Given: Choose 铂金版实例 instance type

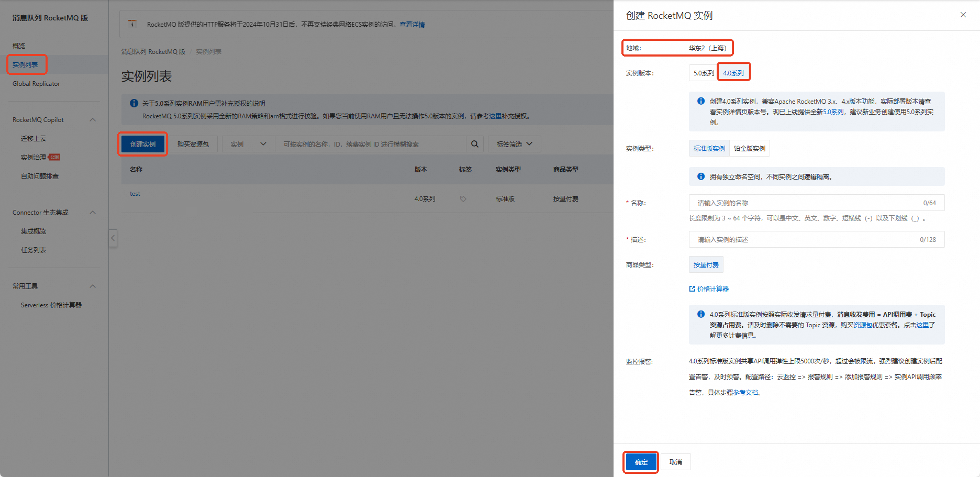Looking at the screenshot, I should tap(750, 148).
